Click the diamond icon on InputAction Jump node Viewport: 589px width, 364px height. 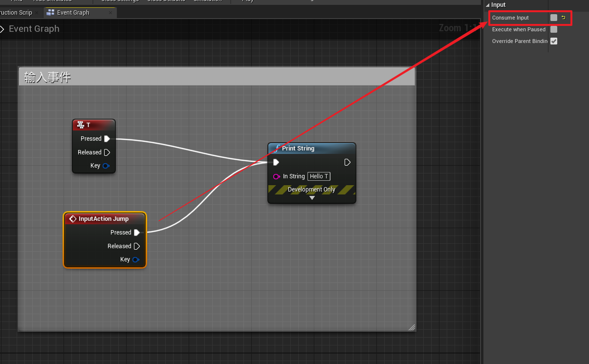coord(73,219)
